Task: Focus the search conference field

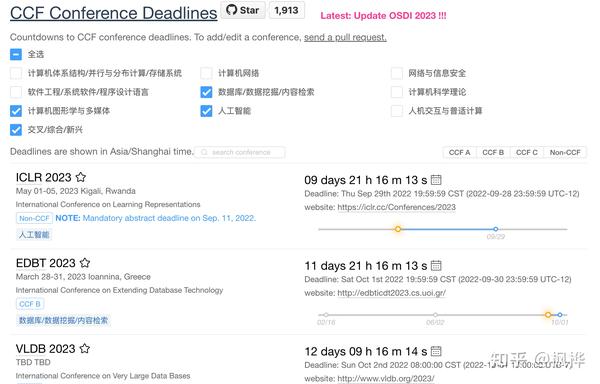Action: 240,152
